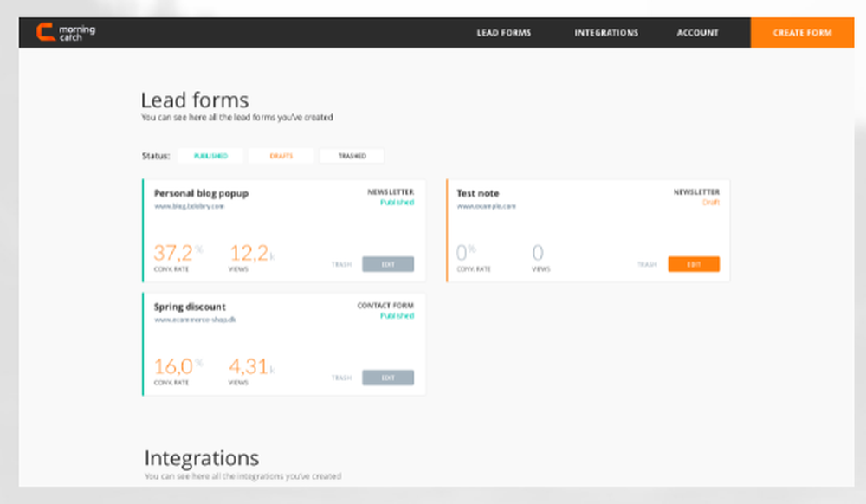Open the Lead Forms menu item
Image resolution: width=866 pixels, height=504 pixels.
click(504, 33)
